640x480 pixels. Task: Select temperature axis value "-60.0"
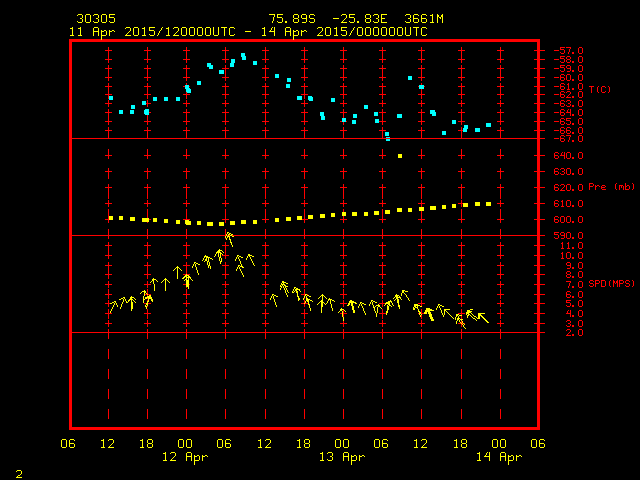click(x=568, y=78)
